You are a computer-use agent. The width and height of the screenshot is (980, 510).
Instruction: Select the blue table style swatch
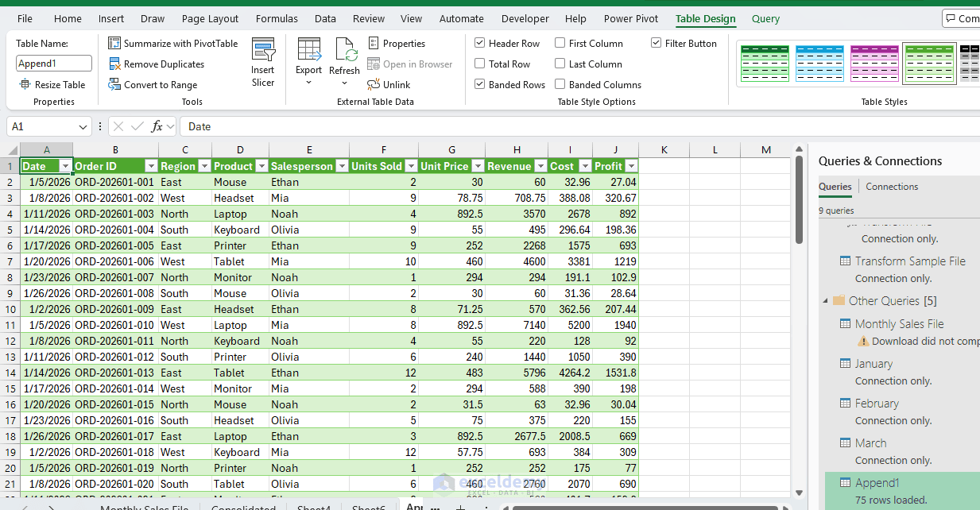(x=819, y=64)
